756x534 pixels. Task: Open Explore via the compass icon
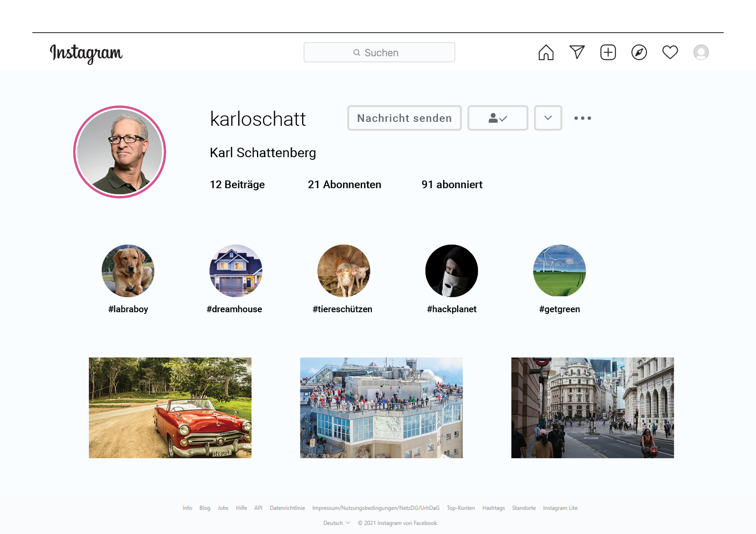pos(639,53)
